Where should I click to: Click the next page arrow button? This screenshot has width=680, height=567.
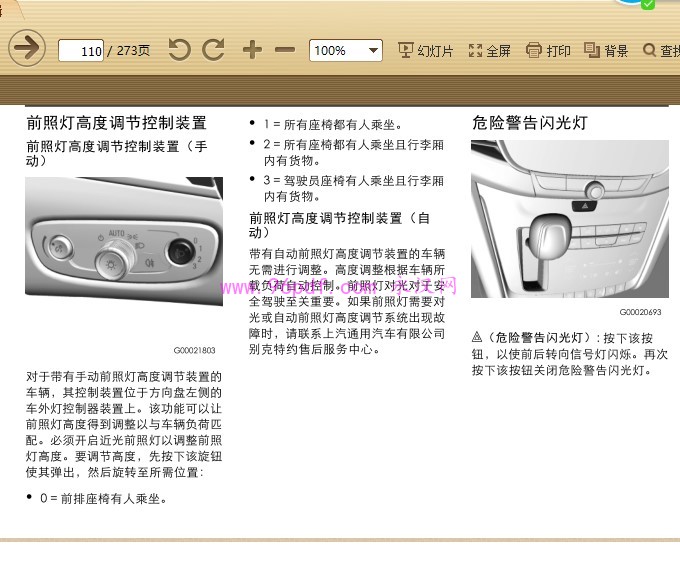27,48
